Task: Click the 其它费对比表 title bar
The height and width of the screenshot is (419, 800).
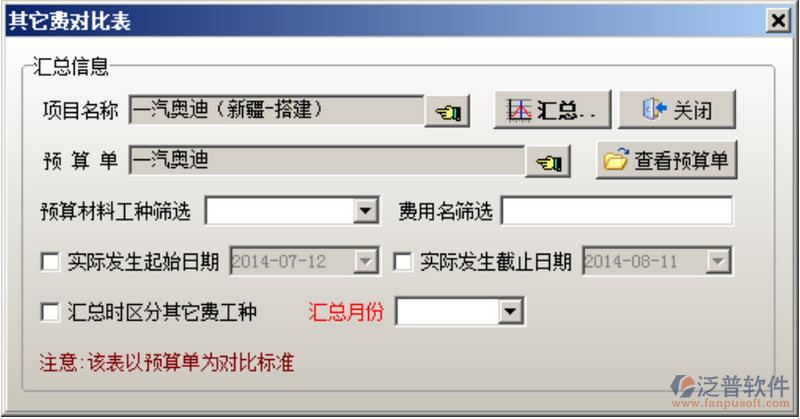Action: 385,21
